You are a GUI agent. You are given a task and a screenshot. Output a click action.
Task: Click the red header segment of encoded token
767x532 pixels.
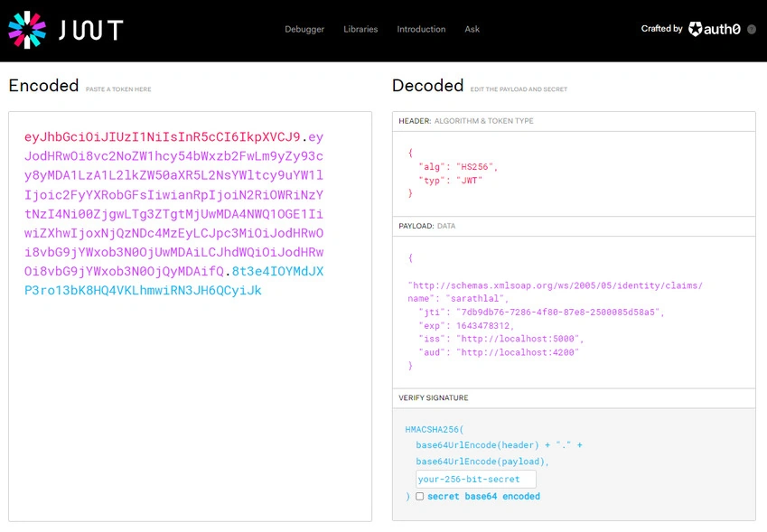[x=163, y=137]
